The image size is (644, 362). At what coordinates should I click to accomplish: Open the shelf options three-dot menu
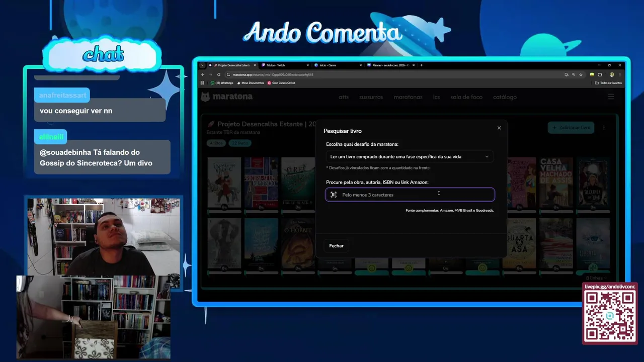pos(604,128)
